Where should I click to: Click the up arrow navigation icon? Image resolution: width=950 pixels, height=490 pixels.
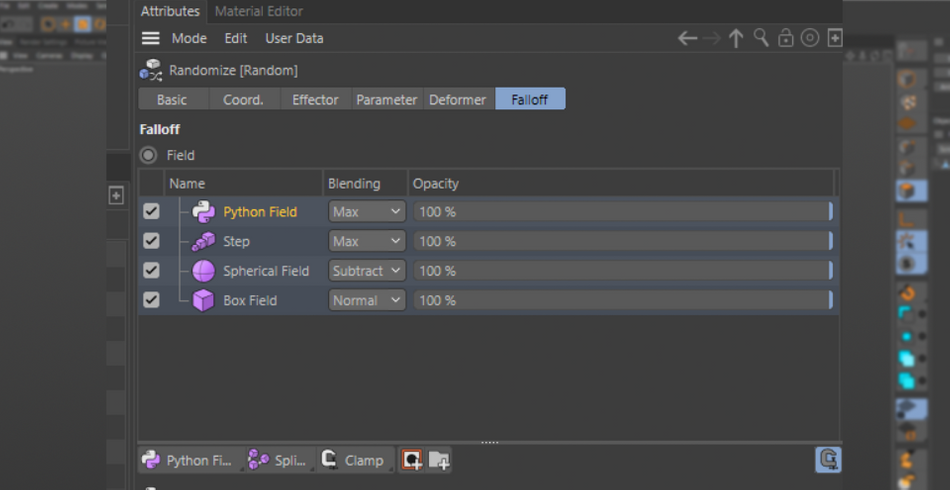click(736, 39)
